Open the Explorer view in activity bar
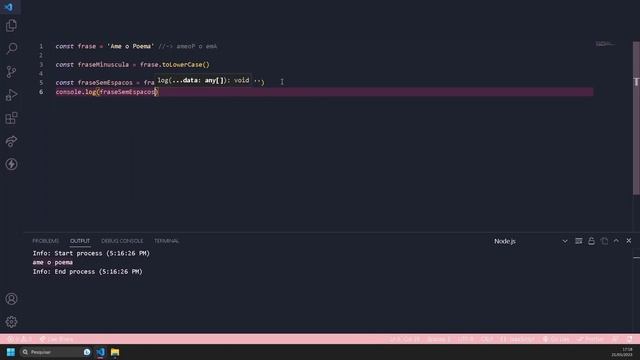 pos(11,26)
